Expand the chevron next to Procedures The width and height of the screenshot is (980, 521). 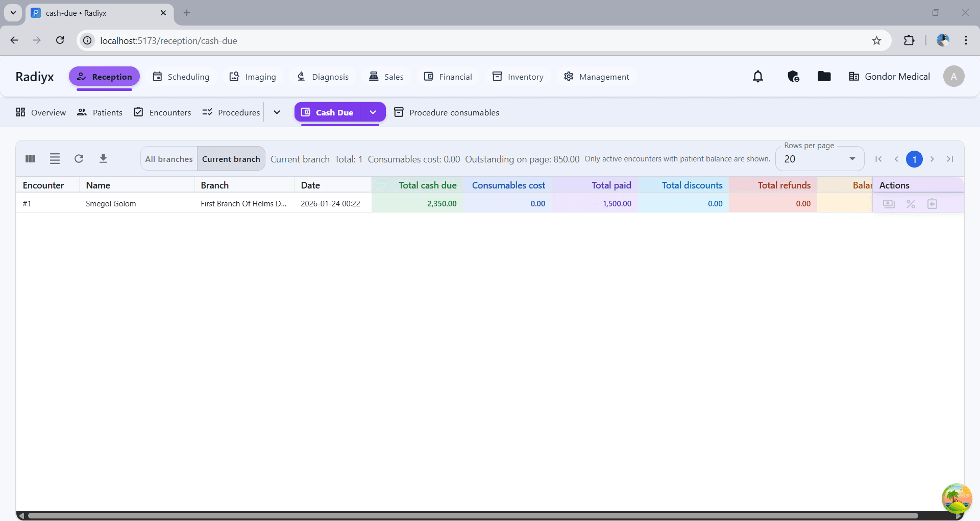(277, 112)
